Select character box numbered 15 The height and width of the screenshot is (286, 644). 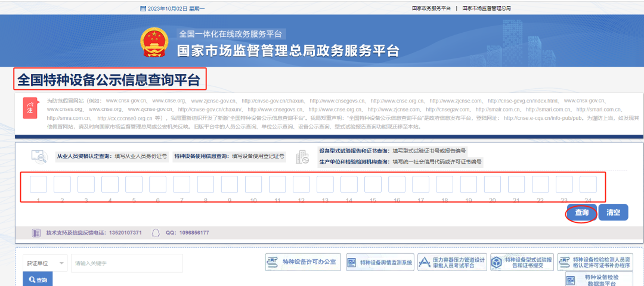(x=373, y=185)
